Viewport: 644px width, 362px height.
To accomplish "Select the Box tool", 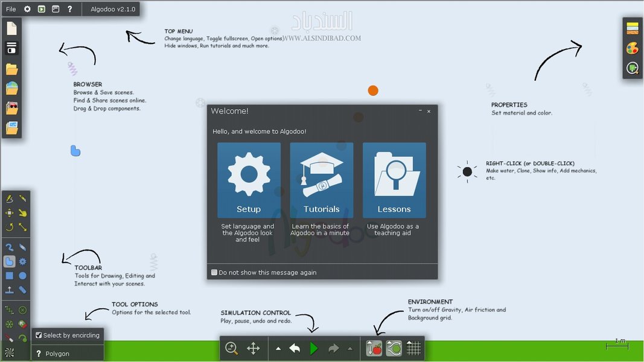I will coord(10,276).
